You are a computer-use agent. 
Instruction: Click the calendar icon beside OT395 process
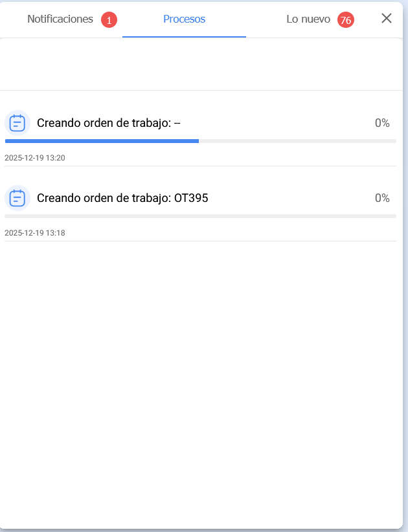click(17, 198)
